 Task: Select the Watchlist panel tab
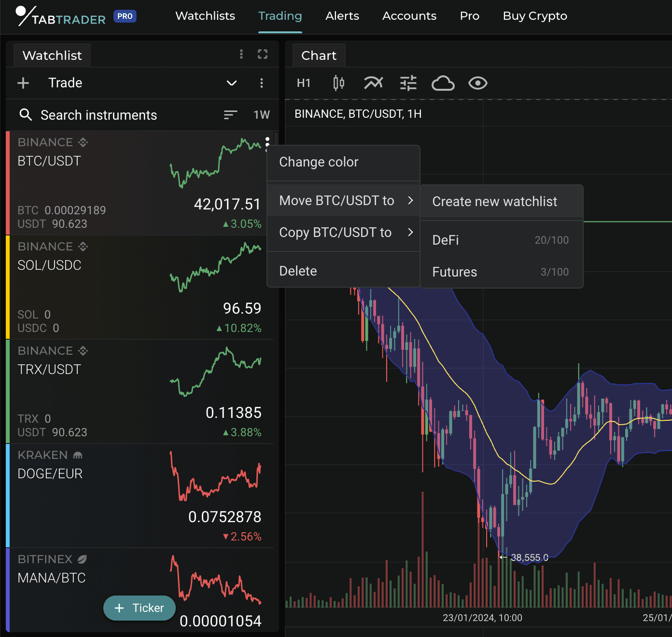point(52,55)
